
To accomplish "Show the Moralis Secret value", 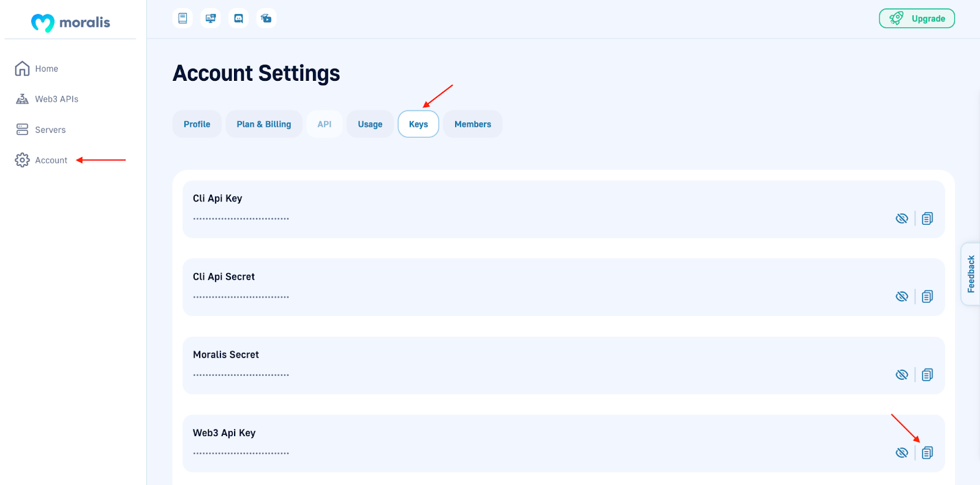I will [902, 375].
